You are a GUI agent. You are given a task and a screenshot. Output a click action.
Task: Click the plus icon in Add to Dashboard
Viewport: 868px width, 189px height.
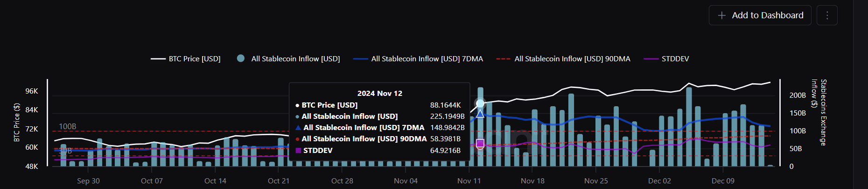pos(721,15)
